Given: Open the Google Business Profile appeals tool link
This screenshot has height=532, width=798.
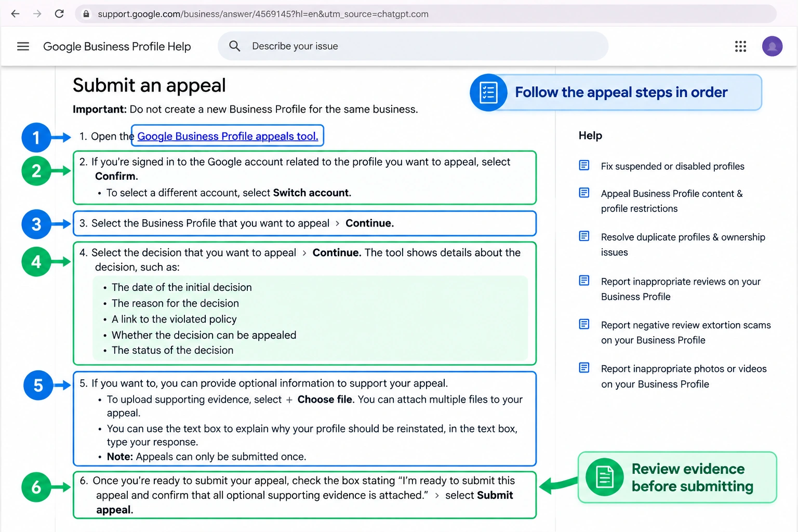Looking at the screenshot, I should click(228, 136).
